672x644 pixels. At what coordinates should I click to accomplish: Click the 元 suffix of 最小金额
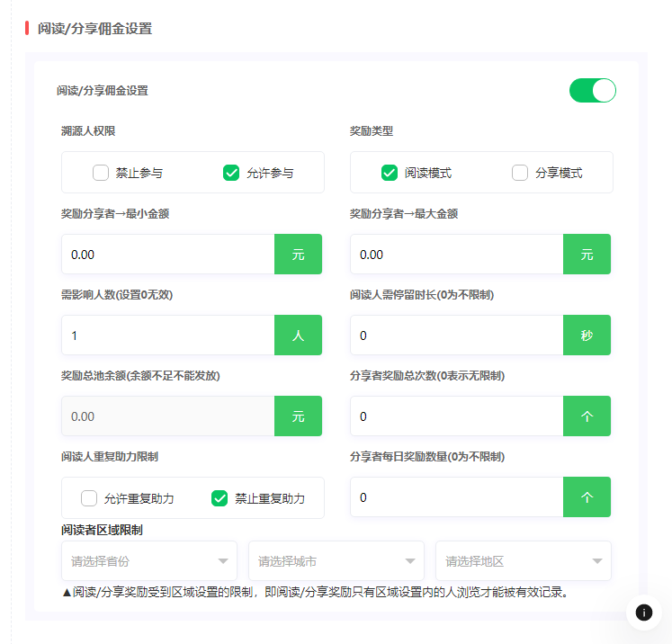pyautogui.click(x=299, y=254)
